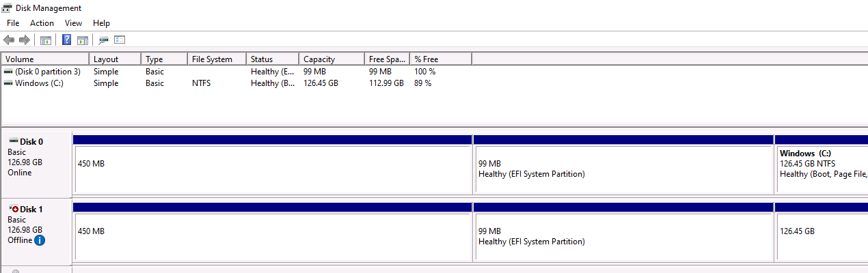Open Help via the blue question mark icon
This screenshot has width=868, height=273.
(67, 40)
